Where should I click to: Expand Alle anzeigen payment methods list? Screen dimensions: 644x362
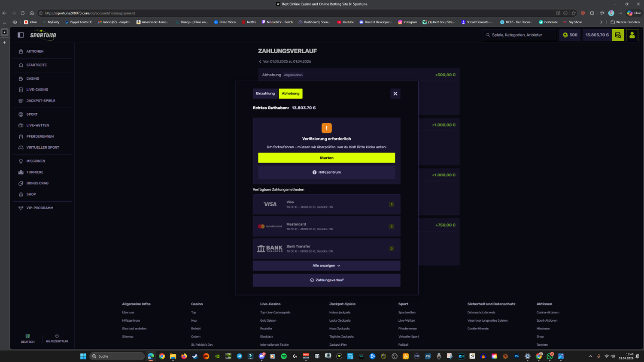pos(326,265)
